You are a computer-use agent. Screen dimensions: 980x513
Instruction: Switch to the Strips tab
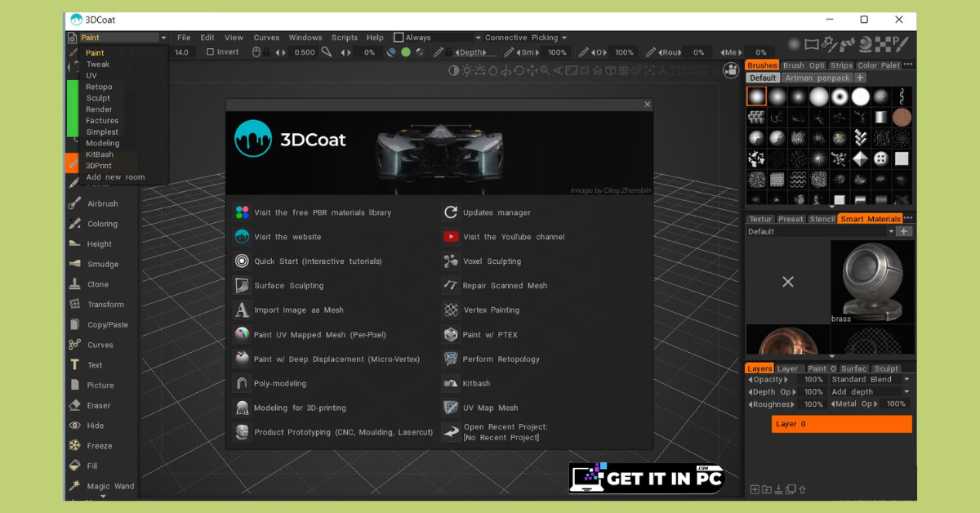(841, 65)
